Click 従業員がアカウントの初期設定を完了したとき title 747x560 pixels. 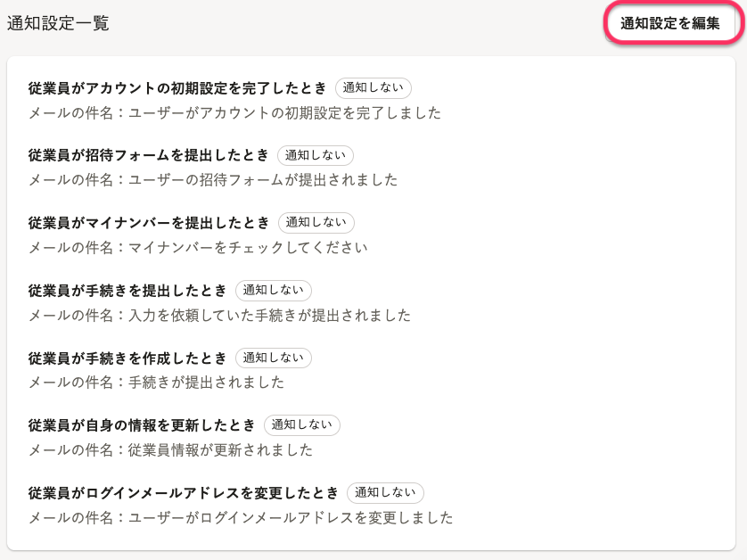pyautogui.click(x=177, y=88)
